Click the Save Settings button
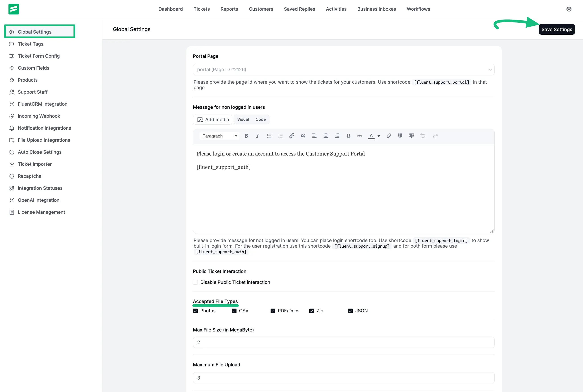The width and height of the screenshot is (583, 392). (556, 29)
